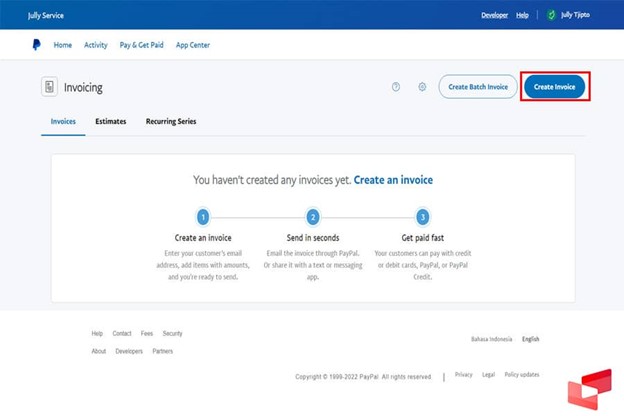Select the Invoices tab

coord(63,121)
